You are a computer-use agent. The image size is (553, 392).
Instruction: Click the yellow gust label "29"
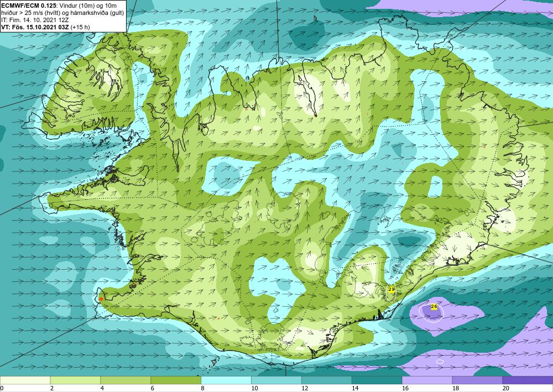(x=391, y=289)
